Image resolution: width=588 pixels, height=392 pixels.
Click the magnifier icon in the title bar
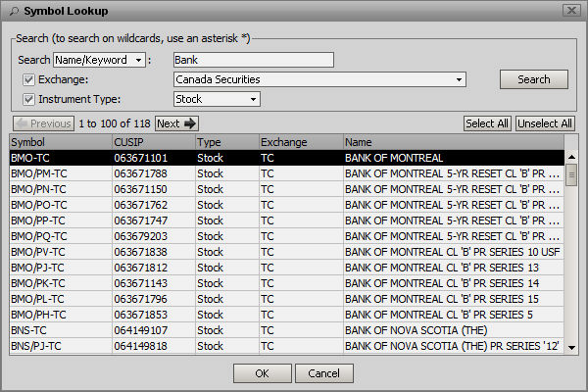tap(14, 11)
